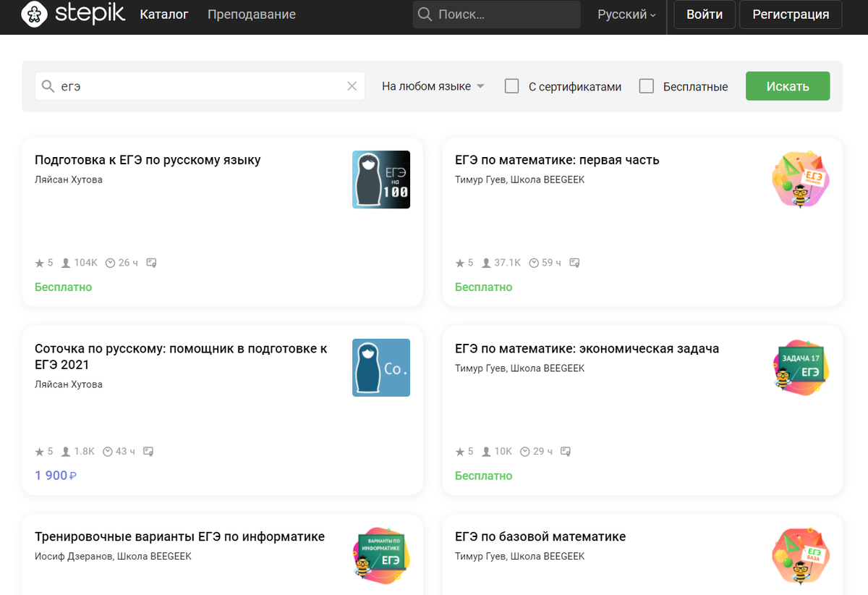Click learners icon next to 10K
868x595 pixels.
coord(486,452)
